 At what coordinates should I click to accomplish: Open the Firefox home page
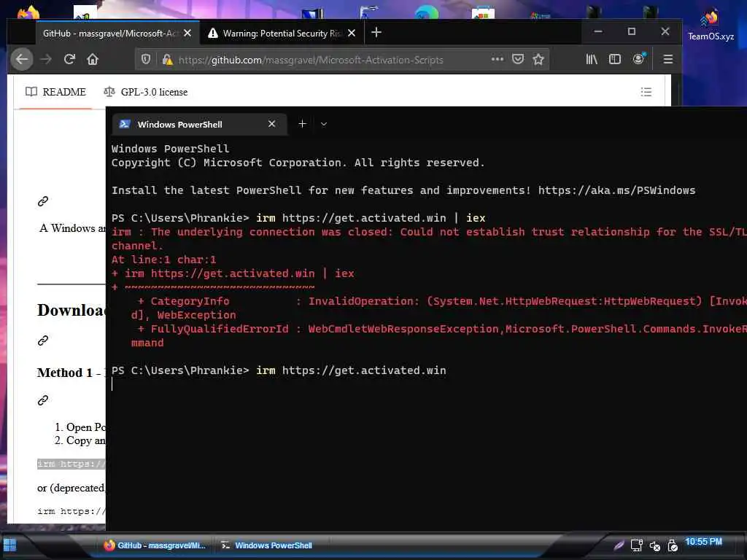(x=93, y=59)
